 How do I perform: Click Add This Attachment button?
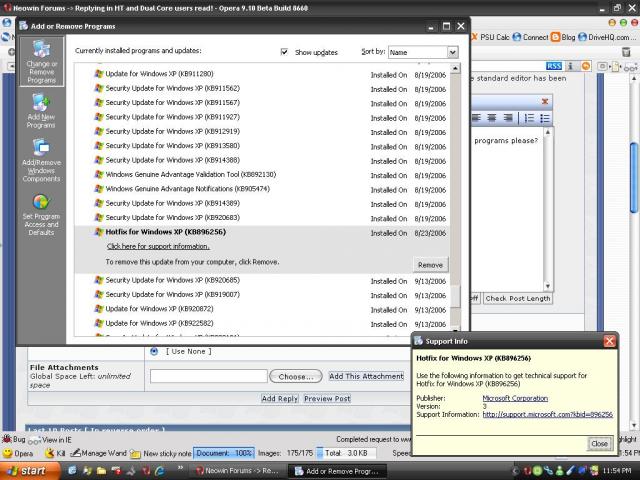click(x=366, y=376)
